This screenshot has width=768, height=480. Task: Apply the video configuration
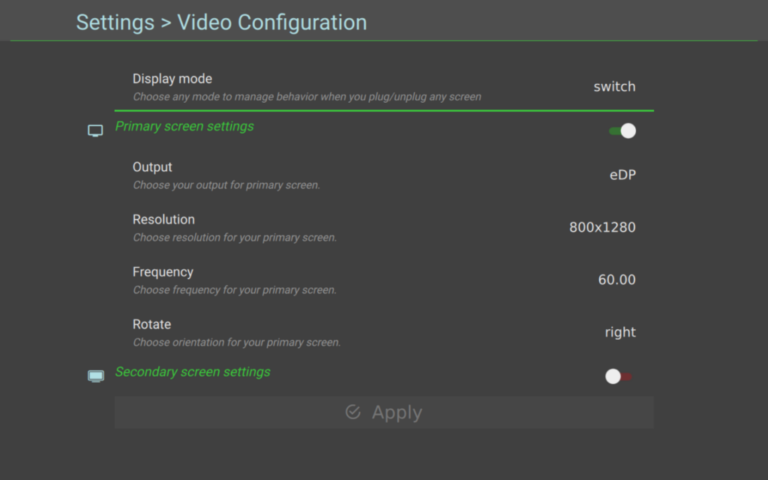click(x=384, y=412)
